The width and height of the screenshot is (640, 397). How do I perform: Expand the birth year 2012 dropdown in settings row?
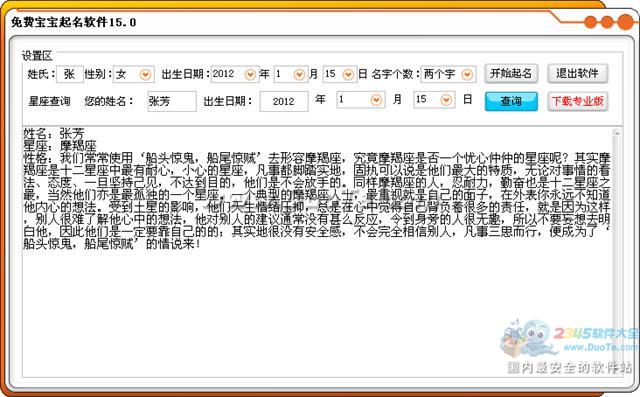pos(250,75)
